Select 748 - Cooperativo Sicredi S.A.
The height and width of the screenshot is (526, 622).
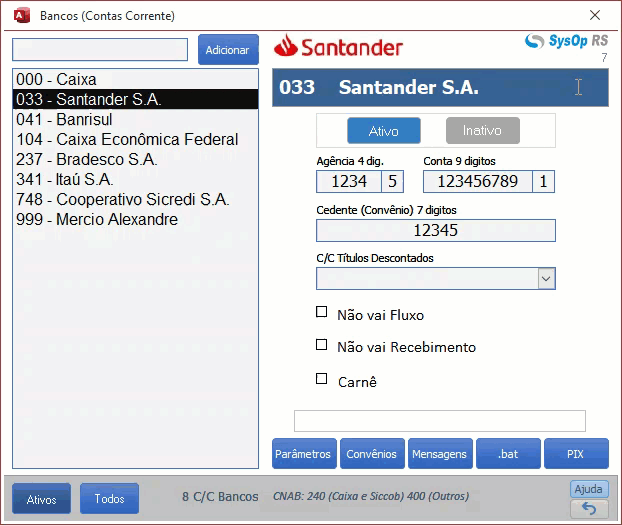click(x=135, y=199)
